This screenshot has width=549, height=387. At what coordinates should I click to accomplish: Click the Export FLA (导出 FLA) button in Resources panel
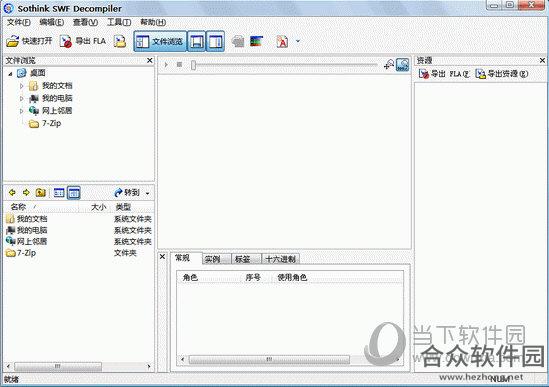444,74
